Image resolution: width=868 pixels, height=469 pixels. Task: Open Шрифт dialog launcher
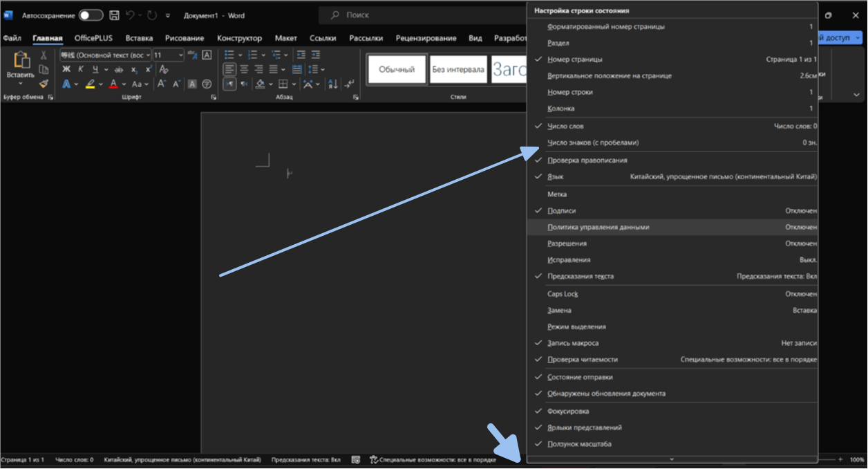[214, 98]
